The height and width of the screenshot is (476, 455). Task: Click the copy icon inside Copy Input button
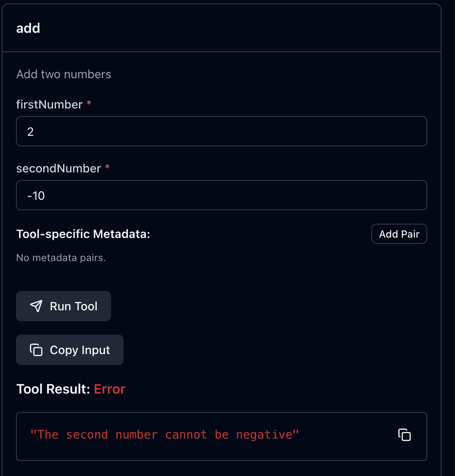36,350
